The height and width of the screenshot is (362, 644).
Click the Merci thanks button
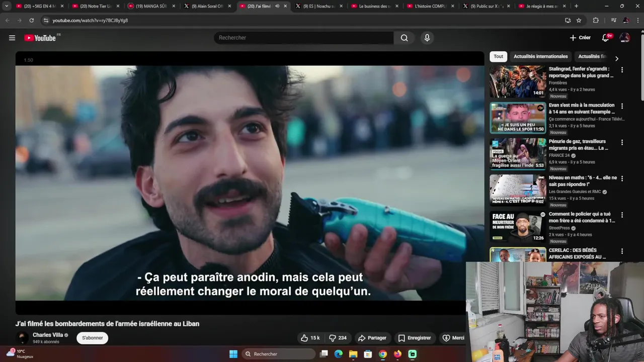coord(453,338)
